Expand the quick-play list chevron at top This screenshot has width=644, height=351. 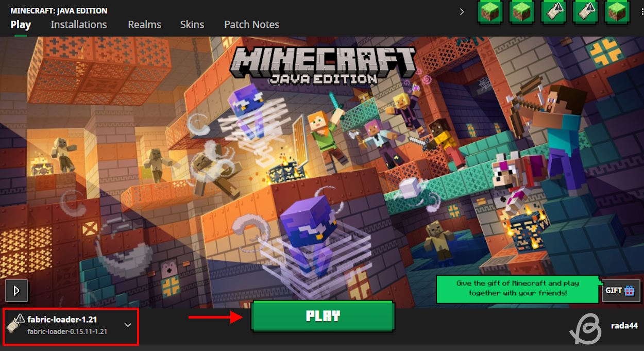point(462,12)
